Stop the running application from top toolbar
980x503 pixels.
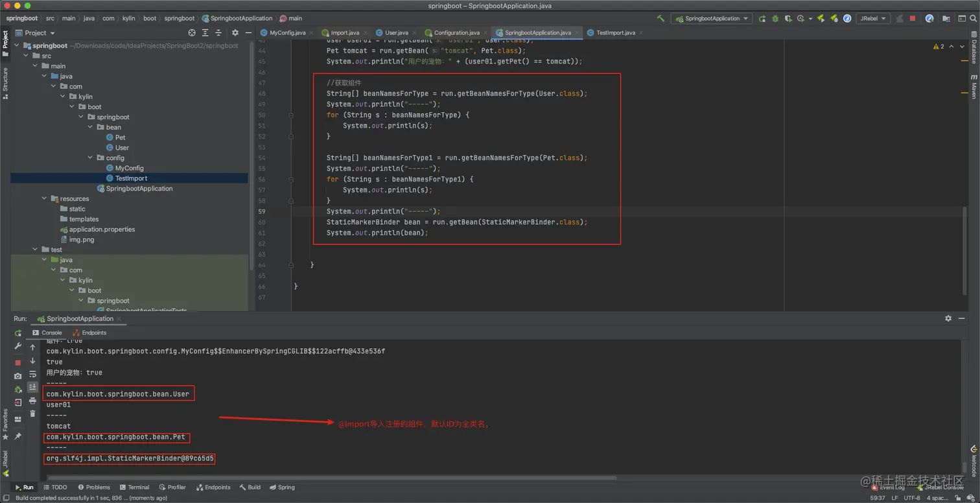913,19
